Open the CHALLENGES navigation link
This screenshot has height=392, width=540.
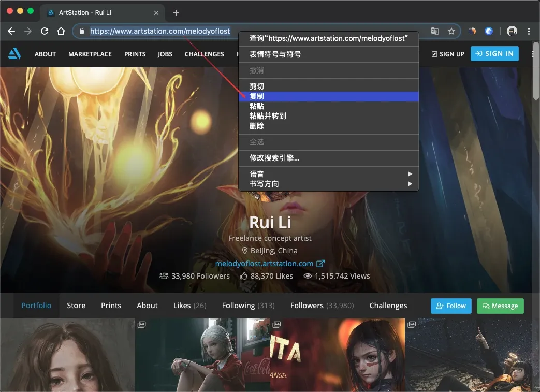point(204,54)
